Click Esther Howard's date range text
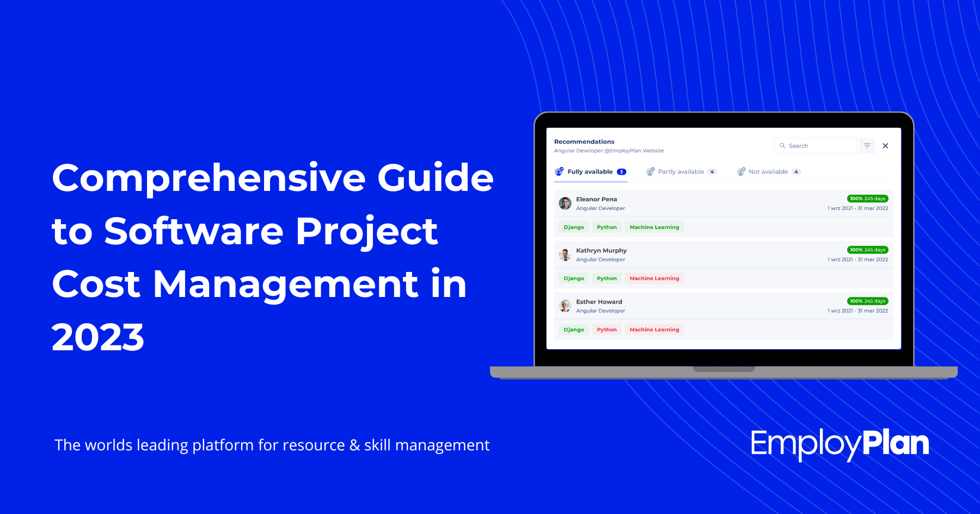The image size is (980, 514). [x=857, y=311]
